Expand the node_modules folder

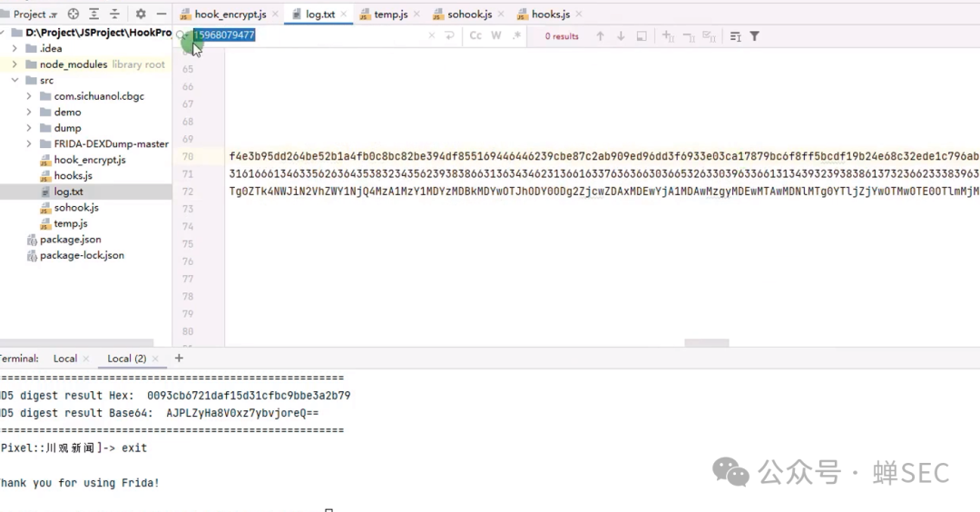(x=15, y=64)
